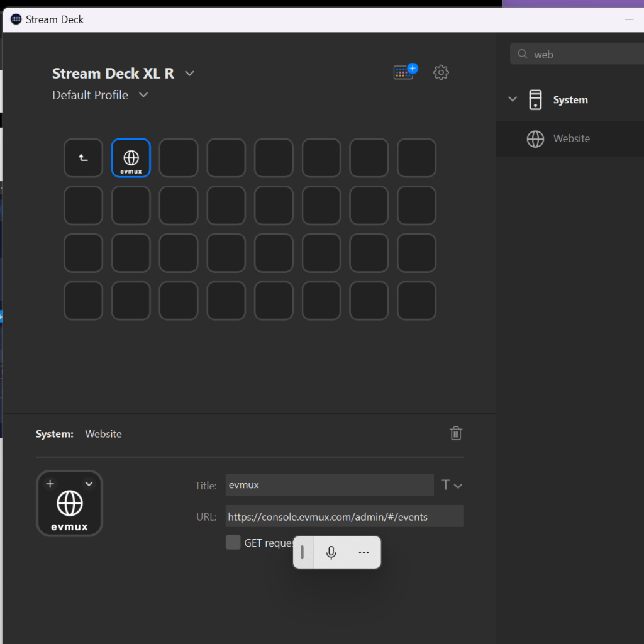Click the large evmux key preview image
The width and height of the screenshot is (644, 644).
[x=69, y=504]
